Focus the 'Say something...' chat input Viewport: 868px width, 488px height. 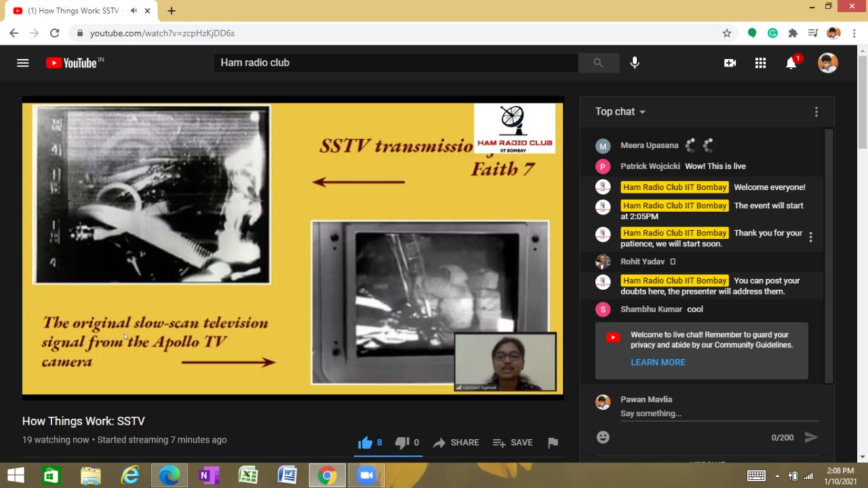[719, 413]
